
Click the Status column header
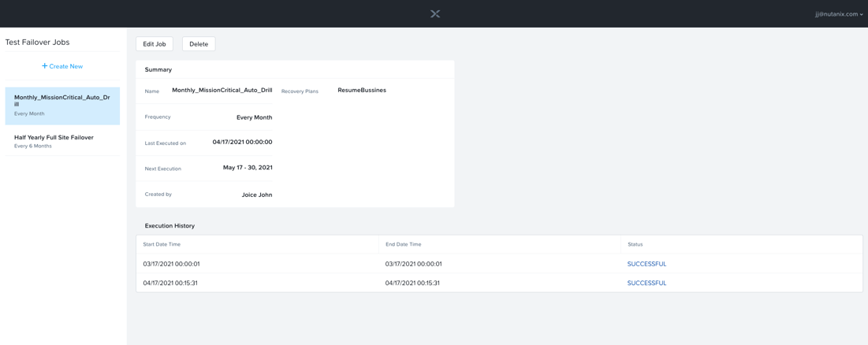point(635,244)
